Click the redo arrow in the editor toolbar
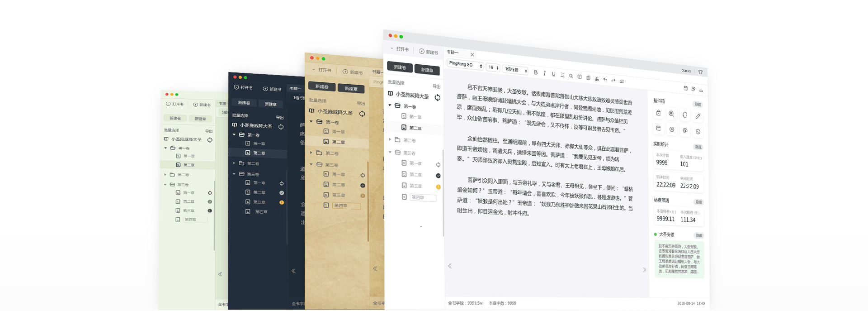Screen dimensions: 868x311 click(x=613, y=81)
